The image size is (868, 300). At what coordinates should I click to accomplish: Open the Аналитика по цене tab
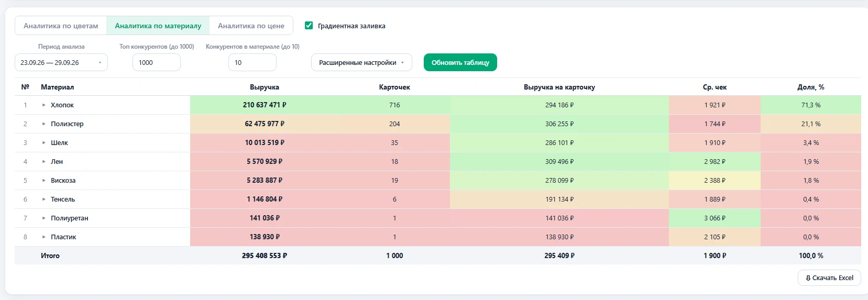pyautogui.click(x=251, y=26)
